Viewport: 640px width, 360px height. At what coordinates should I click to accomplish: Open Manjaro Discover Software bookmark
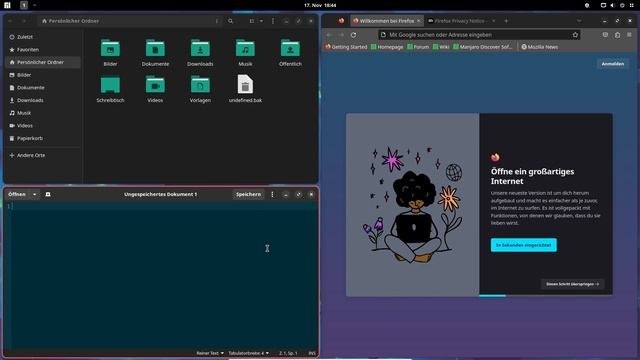click(x=482, y=47)
